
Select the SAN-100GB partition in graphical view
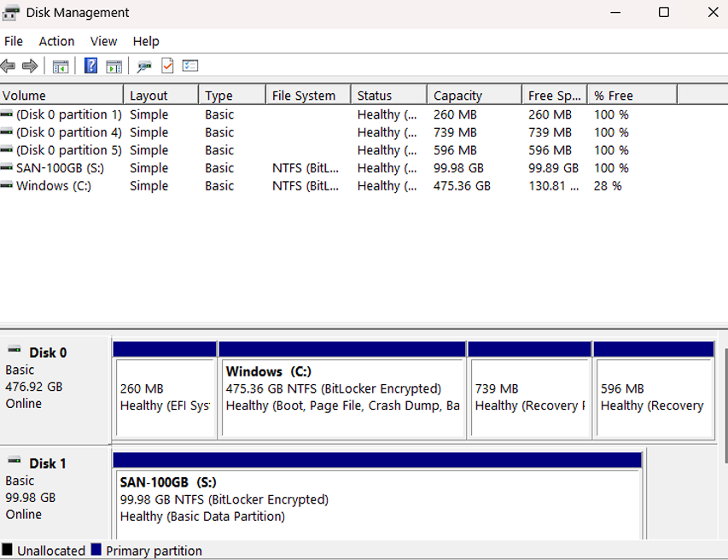pyautogui.click(x=376, y=495)
